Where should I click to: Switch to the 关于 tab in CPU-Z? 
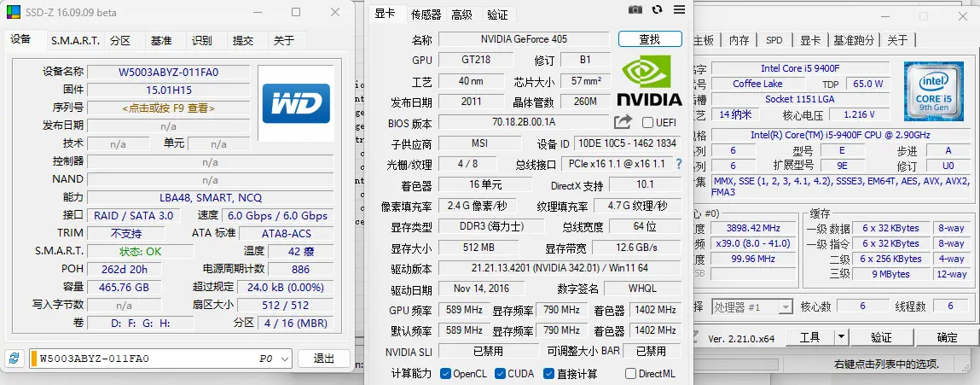897,40
